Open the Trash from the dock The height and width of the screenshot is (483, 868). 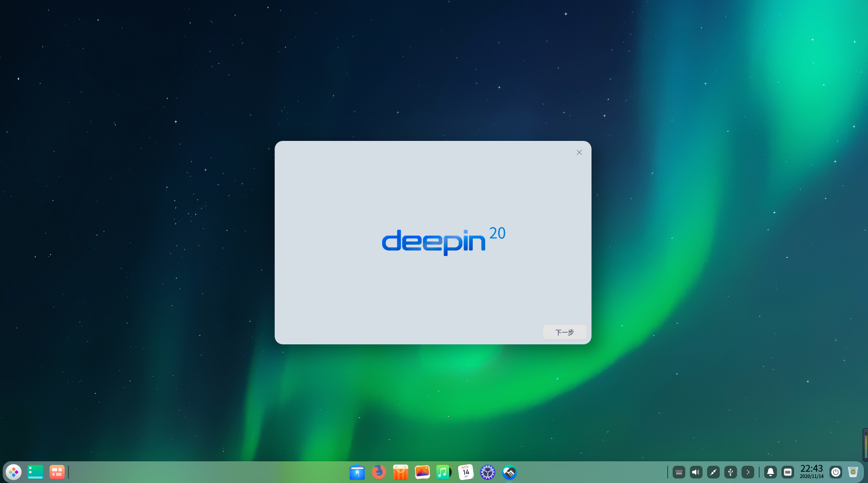(853, 472)
